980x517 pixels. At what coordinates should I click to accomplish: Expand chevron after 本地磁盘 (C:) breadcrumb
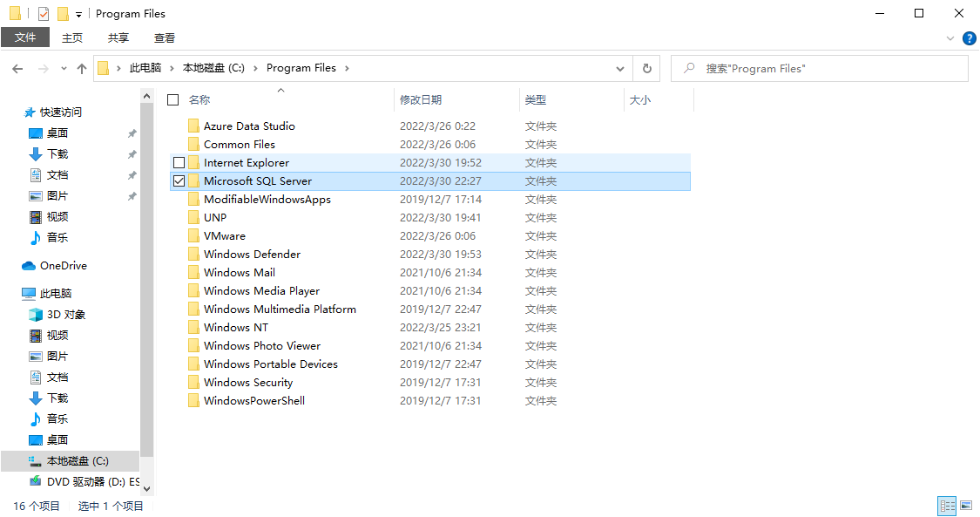[x=255, y=68]
